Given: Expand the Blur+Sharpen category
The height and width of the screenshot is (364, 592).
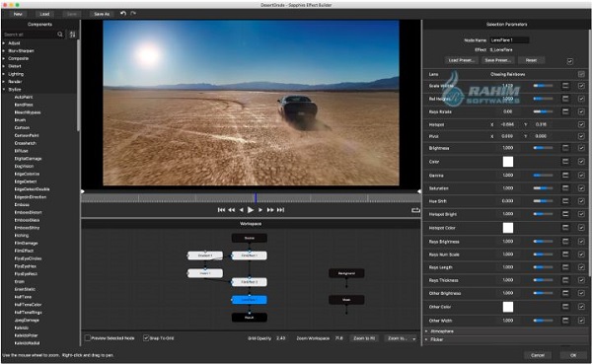Looking at the screenshot, I should tap(4, 50).
